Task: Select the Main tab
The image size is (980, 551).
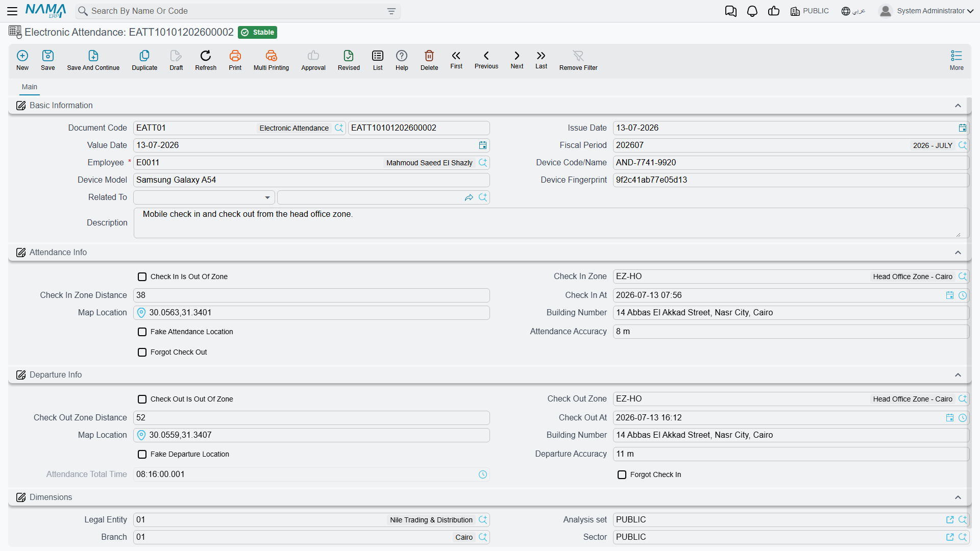Action: click(x=30, y=87)
